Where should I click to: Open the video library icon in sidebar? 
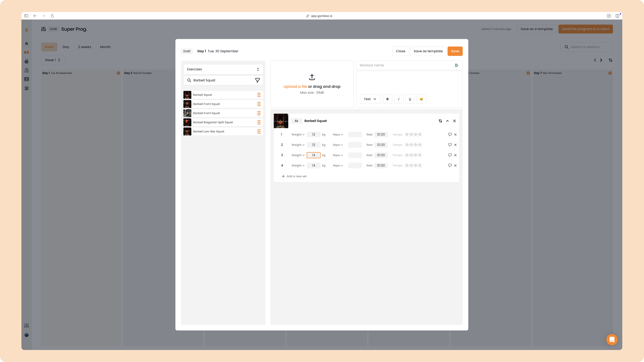tap(27, 79)
